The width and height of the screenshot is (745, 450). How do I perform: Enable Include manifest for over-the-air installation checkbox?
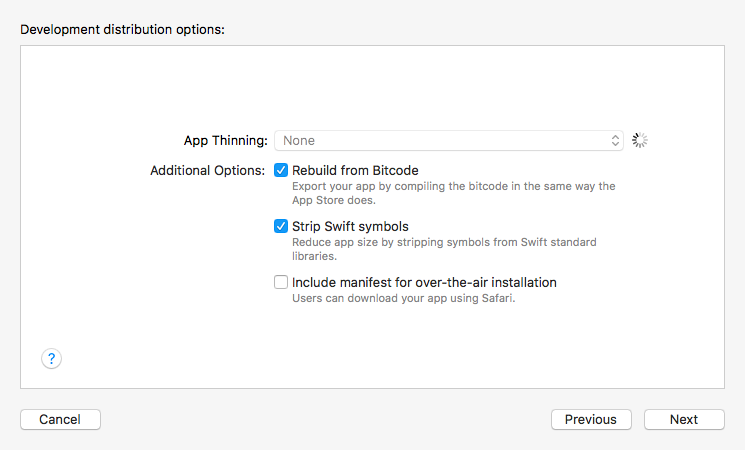281,282
